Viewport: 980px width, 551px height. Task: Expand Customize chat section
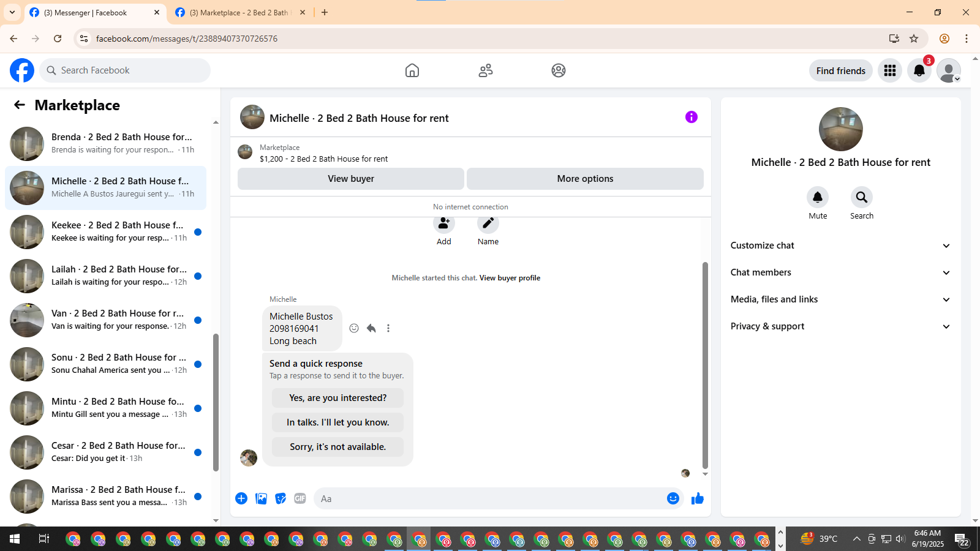[x=841, y=246]
